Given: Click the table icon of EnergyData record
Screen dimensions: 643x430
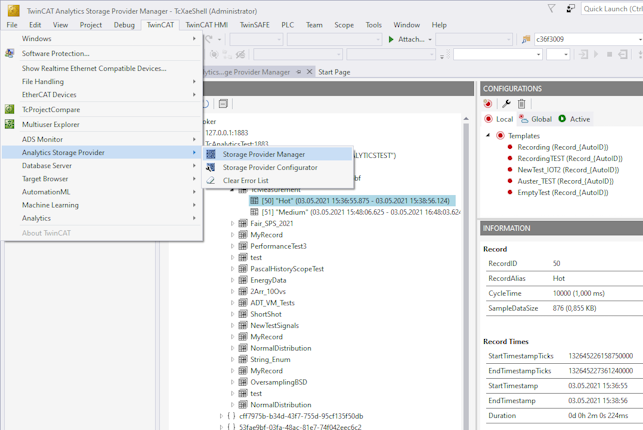Looking at the screenshot, I should [x=243, y=280].
